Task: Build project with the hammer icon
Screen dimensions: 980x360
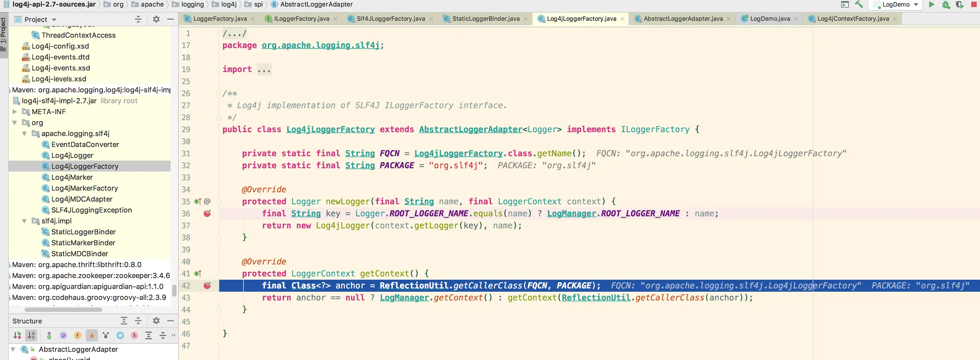Action: [x=859, y=5]
